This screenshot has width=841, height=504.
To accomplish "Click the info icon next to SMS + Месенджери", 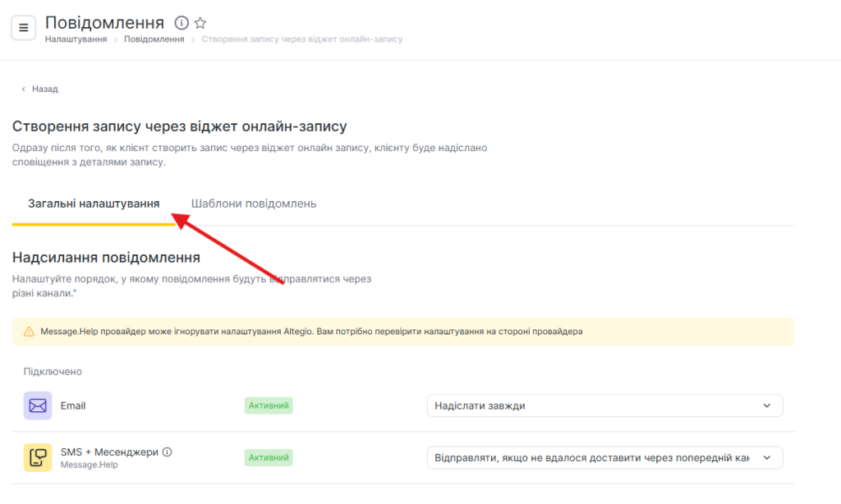I will click(x=167, y=451).
